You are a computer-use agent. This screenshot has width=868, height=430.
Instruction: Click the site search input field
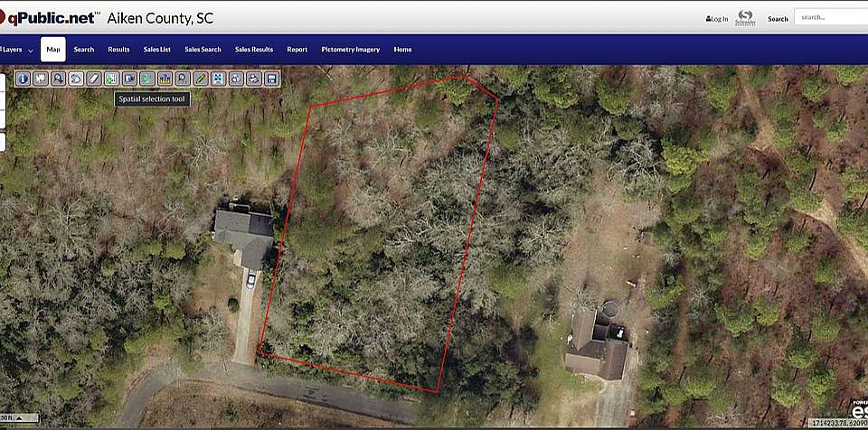tap(831, 17)
